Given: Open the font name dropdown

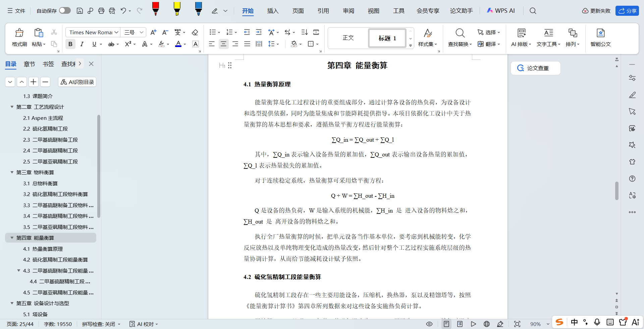Looking at the screenshot, I should [x=116, y=32].
